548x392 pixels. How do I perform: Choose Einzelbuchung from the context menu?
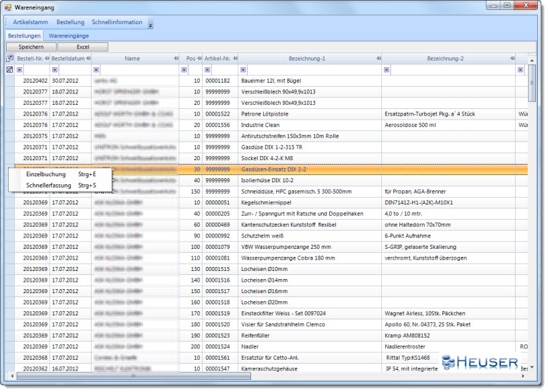coord(45,174)
